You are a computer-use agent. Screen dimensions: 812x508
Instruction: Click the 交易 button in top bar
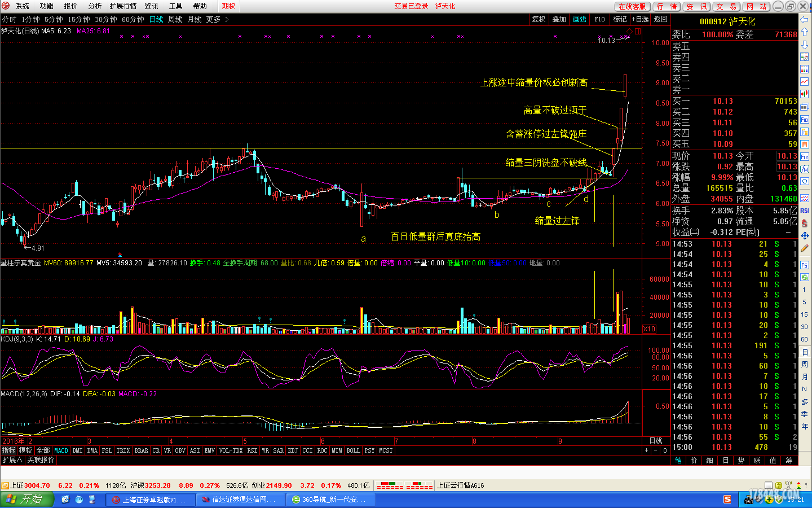pos(726,7)
